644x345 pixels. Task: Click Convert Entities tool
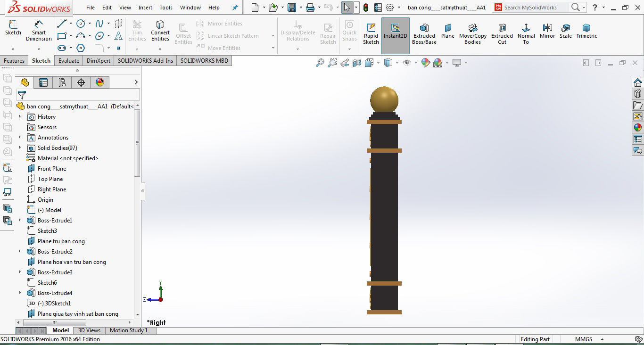pos(160,31)
